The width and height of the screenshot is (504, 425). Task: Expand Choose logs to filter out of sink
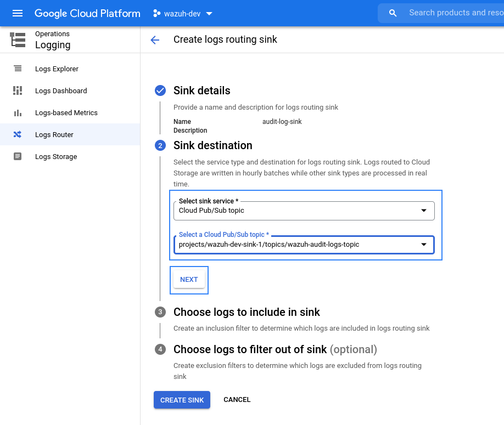point(275,349)
